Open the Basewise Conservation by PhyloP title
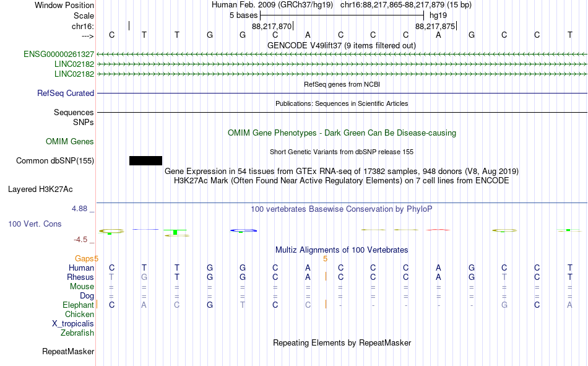Image resolution: width=588 pixels, height=366 pixels. click(342, 209)
